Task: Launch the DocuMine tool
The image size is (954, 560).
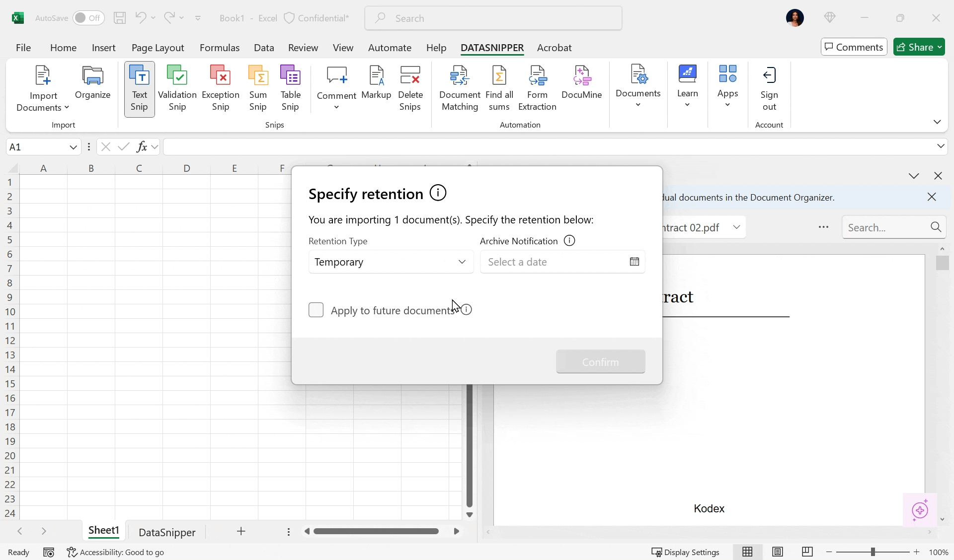Action: point(581,82)
